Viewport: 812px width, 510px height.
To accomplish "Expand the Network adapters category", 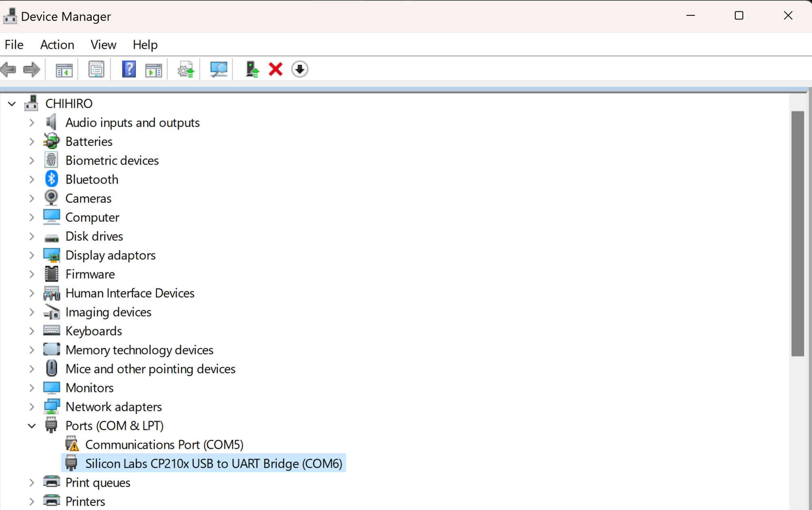I will 32,407.
